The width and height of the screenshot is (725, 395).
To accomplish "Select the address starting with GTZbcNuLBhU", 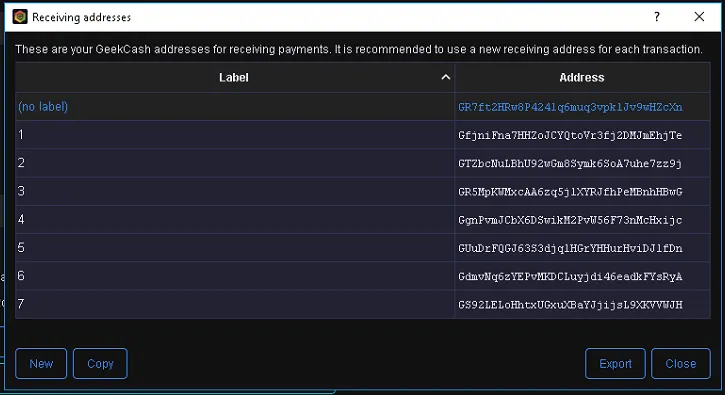I will click(x=570, y=164).
